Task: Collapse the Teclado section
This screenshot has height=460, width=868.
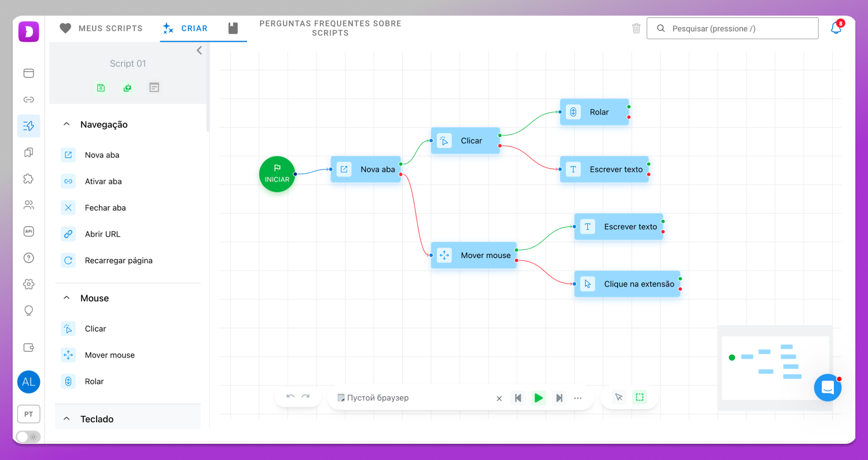Action: point(67,418)
